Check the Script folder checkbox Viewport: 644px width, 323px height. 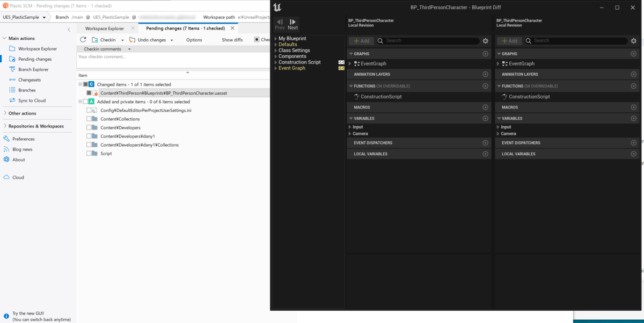[x=89, y=153]
